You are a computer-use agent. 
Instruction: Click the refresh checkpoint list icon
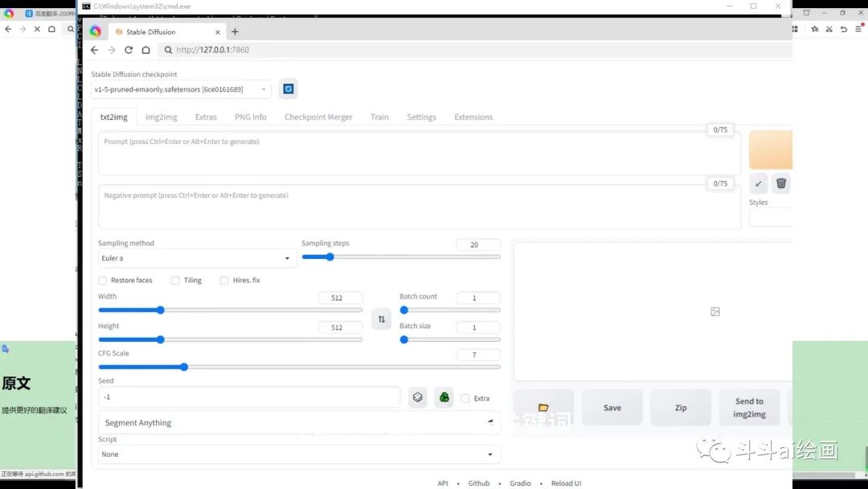pyautogui.click(x=289, y=88)
